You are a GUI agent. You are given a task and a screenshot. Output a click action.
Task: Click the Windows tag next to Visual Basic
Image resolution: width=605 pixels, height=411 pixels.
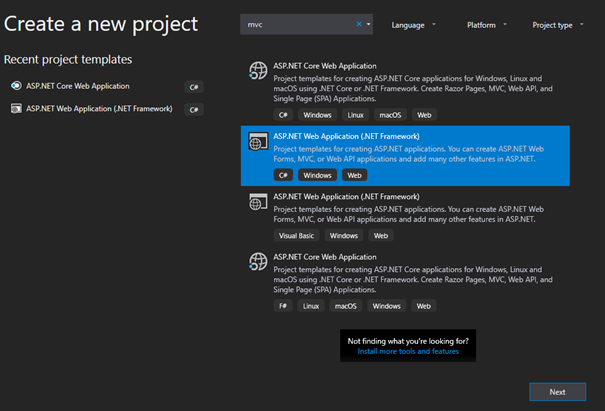344,235
